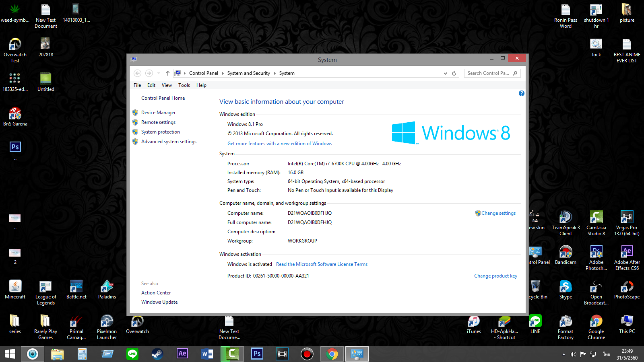The height and width of the screenshot is (362, 644).
Task: Click Change product key link
Action: click(495, 276)
